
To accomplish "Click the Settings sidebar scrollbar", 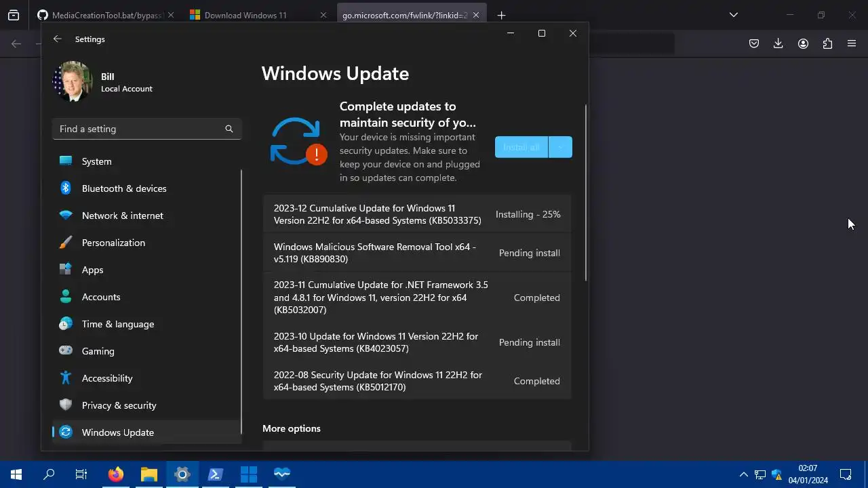I will (241, 302).
